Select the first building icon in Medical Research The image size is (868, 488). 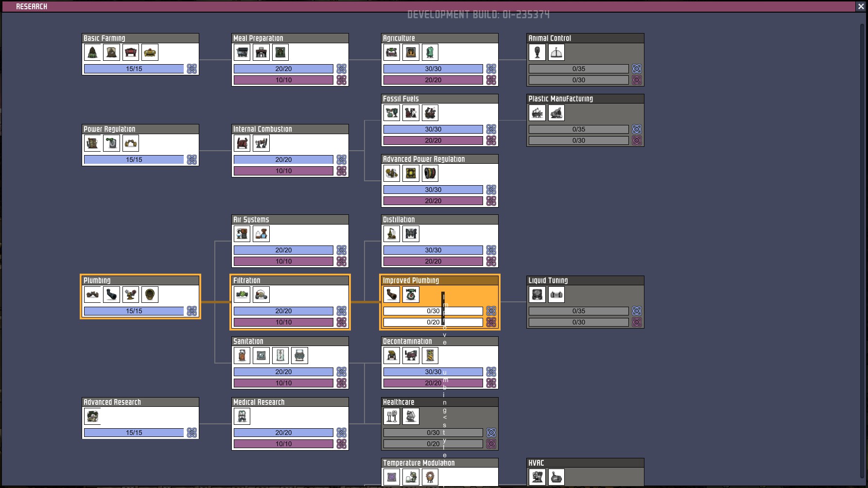[x=242, y=416]
